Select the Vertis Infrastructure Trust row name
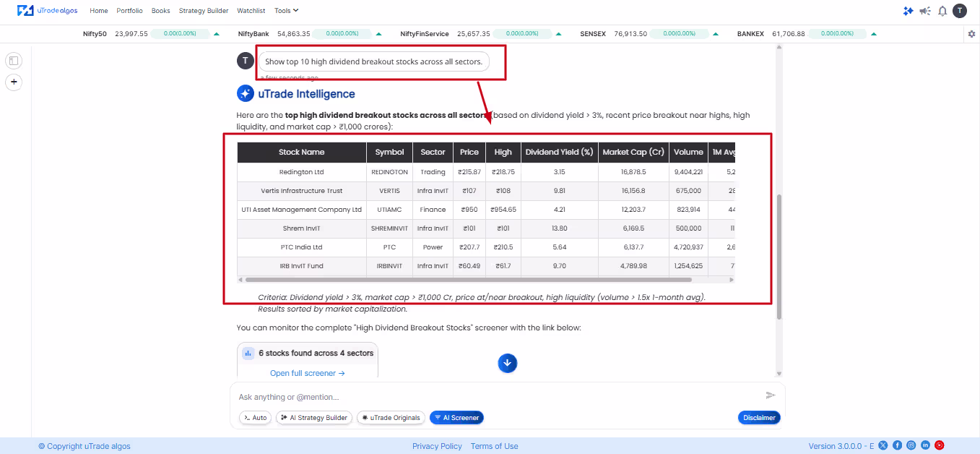This screenshot has width=980, height=454. coord(302,191)
